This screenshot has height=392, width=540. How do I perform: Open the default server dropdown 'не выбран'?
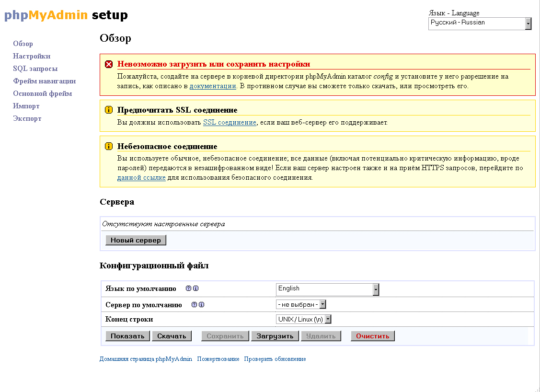pos(301,304)
